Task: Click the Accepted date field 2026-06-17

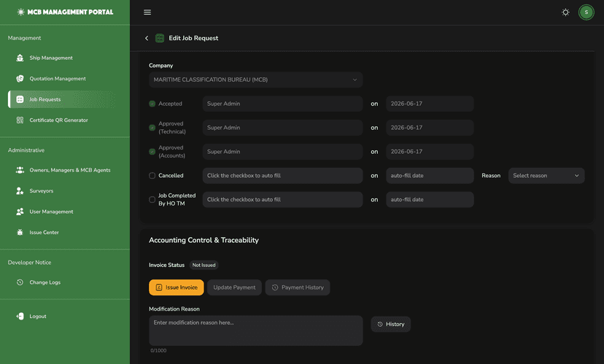Action: click(x=430, y=104)
